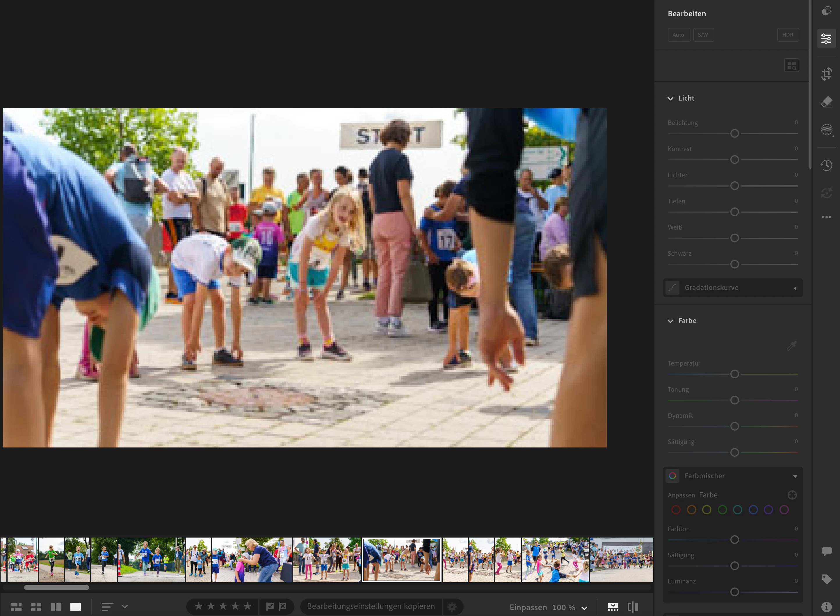Toggle the before/after original view
Image resolution: width=840 pixels, height=616 pixels.
pyautogui.click(x=633, y=607)
